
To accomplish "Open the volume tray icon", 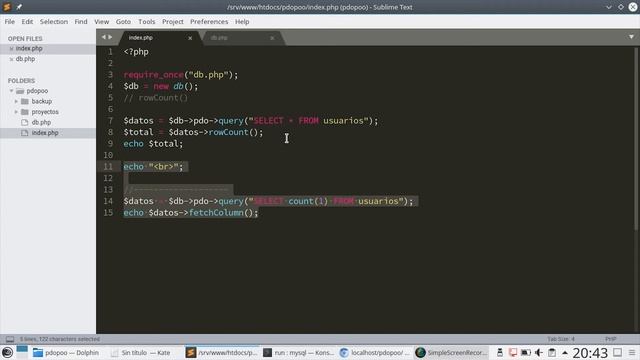I will (x=539, y=353).
